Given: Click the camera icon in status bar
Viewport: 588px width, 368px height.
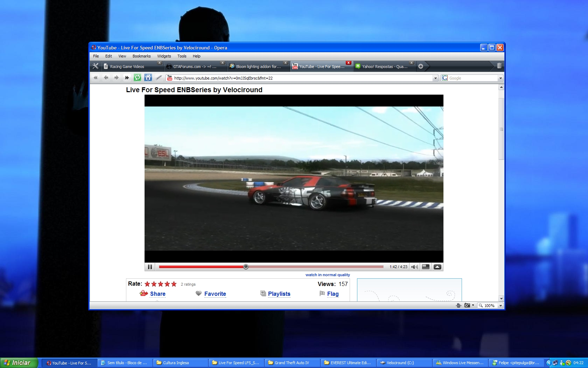Looking at the screenshot, I should click(467, 306).
